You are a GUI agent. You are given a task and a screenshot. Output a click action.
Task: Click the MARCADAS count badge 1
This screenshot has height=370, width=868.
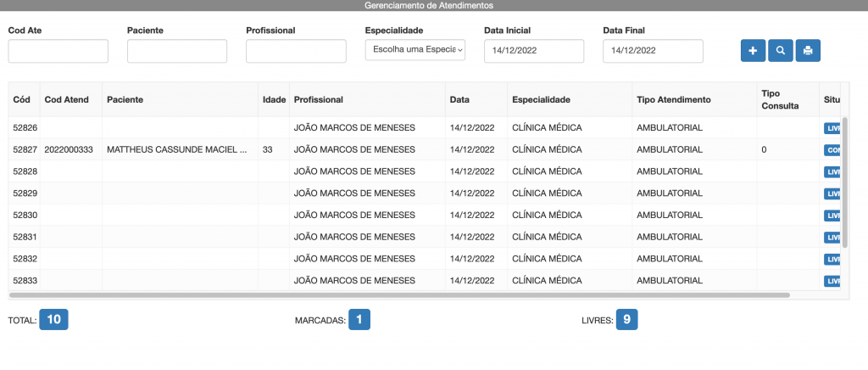(359, 320)
